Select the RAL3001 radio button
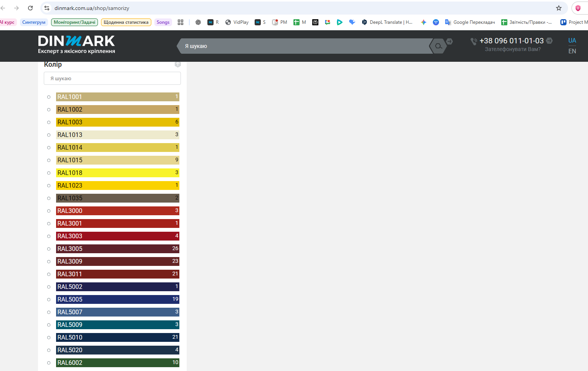588x371 pixels. coord(49,224)
